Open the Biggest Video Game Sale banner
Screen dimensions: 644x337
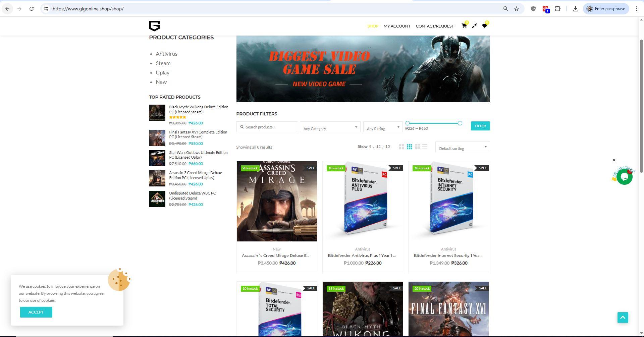363,69
